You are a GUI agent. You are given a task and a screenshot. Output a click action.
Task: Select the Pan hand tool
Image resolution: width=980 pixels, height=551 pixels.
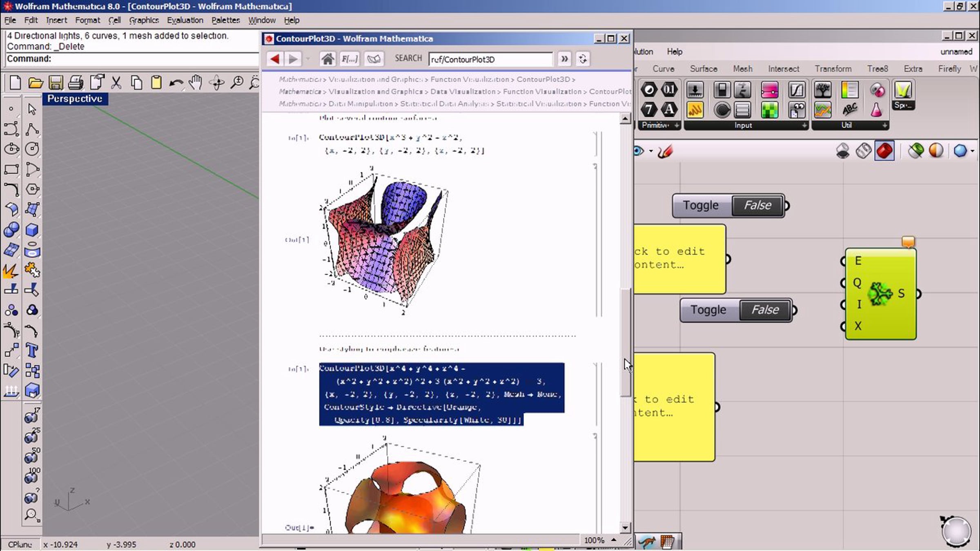(196, 83)
